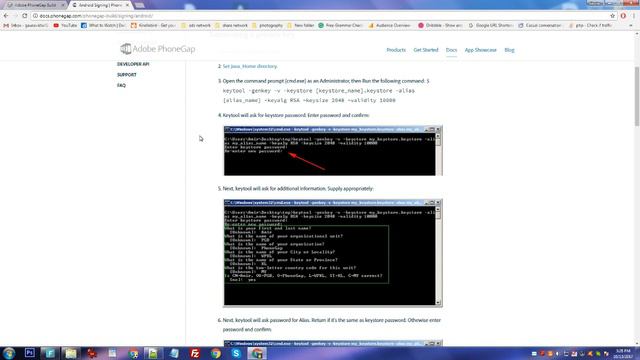640x360 pixels.
Task: Show more bookmarks overflow chevron
Action: pyautogui.click(x=631, y=25)
